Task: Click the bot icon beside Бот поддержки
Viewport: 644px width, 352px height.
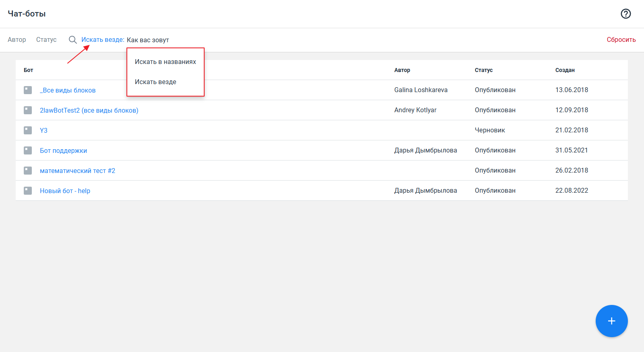Action: pyautogui.click(x=28, y=150)
